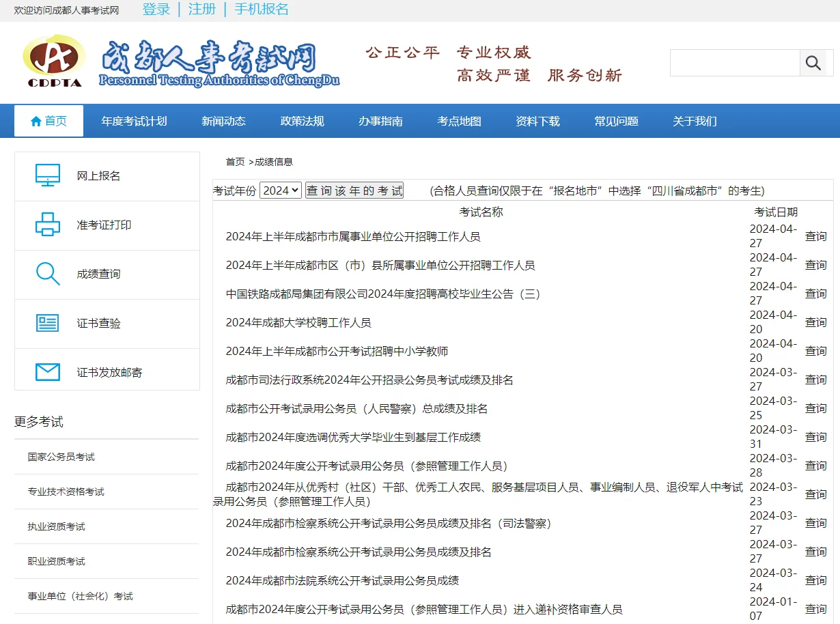The height and width of the screenshot is (624, 840).
Task: Open 关于我们 navigation item
Action: pyautogui.click(x=695, y=121)
